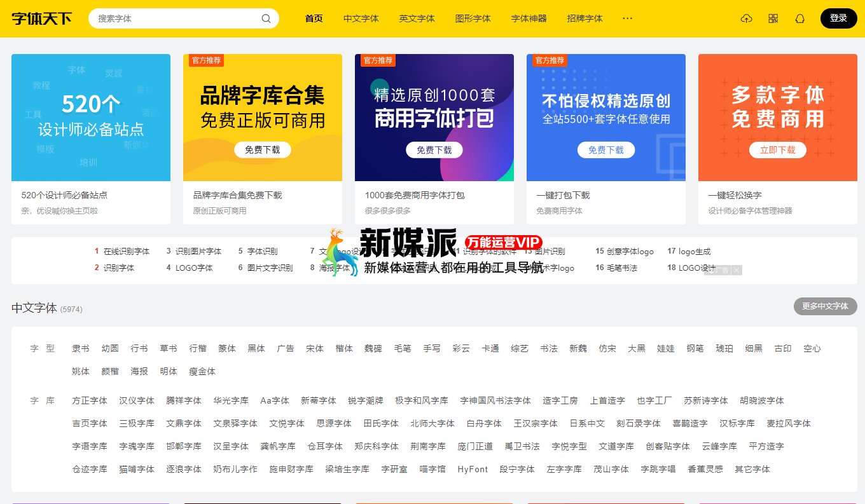Open the 中文字体 menu
The height and width of the screenshot is (504, 865).
point(361,18)
